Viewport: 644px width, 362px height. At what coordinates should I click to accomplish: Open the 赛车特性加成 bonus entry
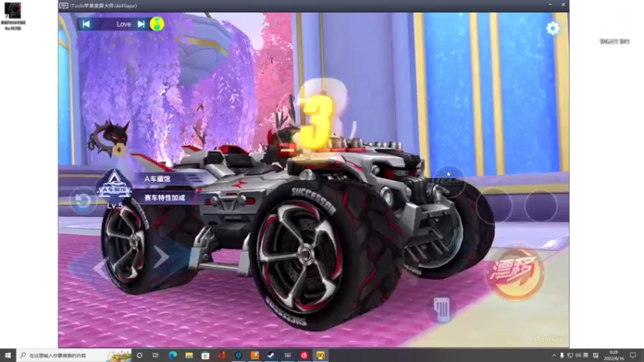click(164, 198)
